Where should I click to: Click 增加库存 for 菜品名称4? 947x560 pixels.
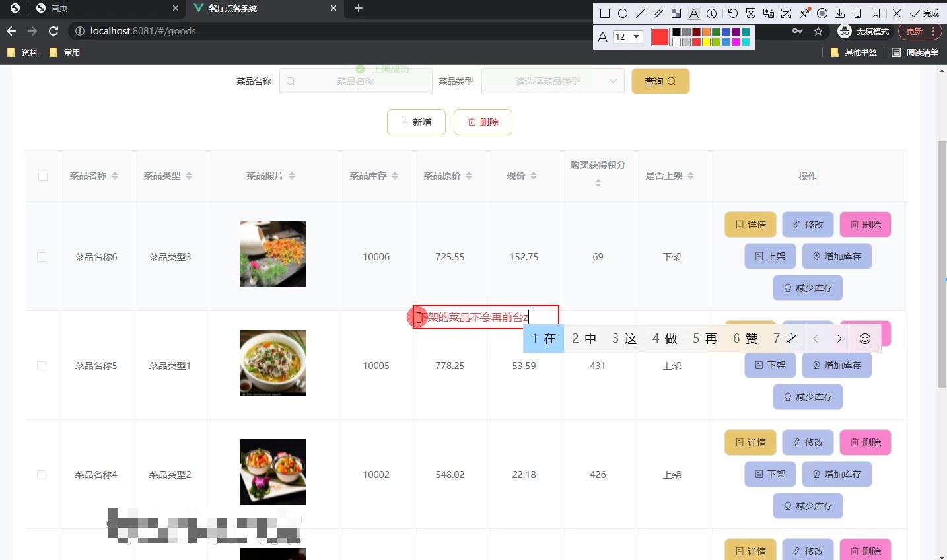pos(837,474)
